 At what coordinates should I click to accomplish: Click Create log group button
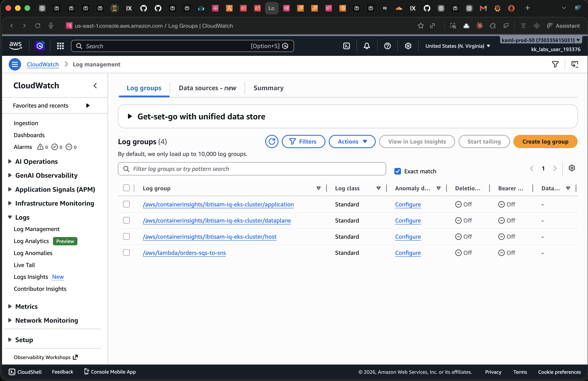545,141
